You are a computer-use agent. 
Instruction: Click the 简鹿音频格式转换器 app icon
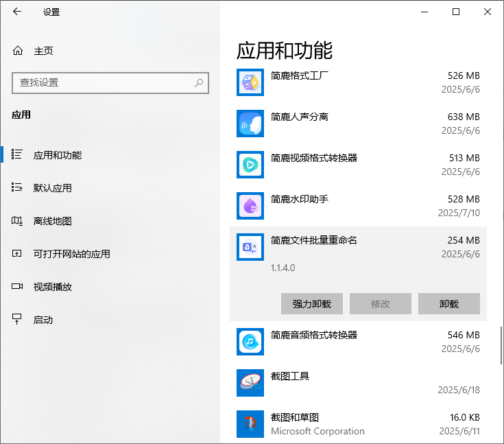coord(250,342)
